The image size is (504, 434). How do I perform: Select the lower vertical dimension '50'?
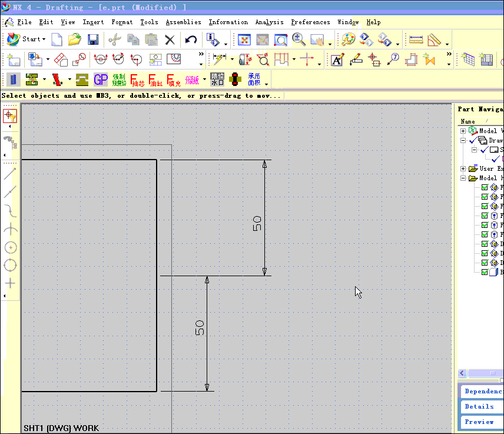click(x=200, y=327)
